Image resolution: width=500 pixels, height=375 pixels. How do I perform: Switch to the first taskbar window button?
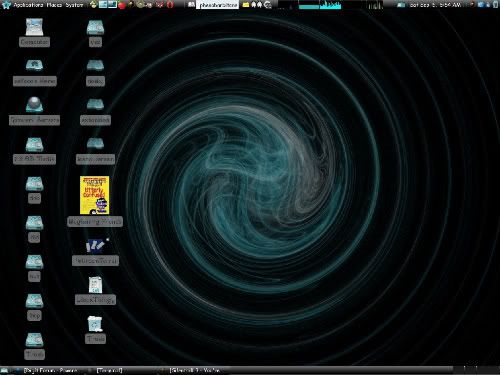click(50, 370)
